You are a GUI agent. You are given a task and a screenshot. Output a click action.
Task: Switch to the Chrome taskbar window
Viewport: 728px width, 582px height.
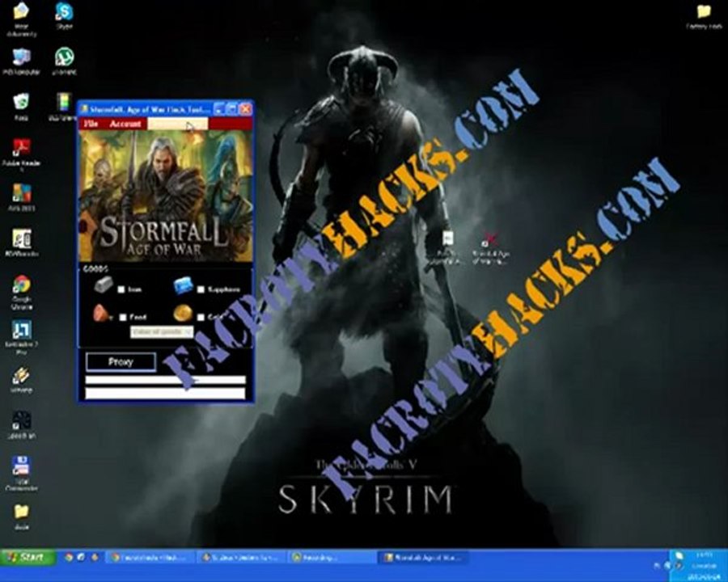(151, 558)
